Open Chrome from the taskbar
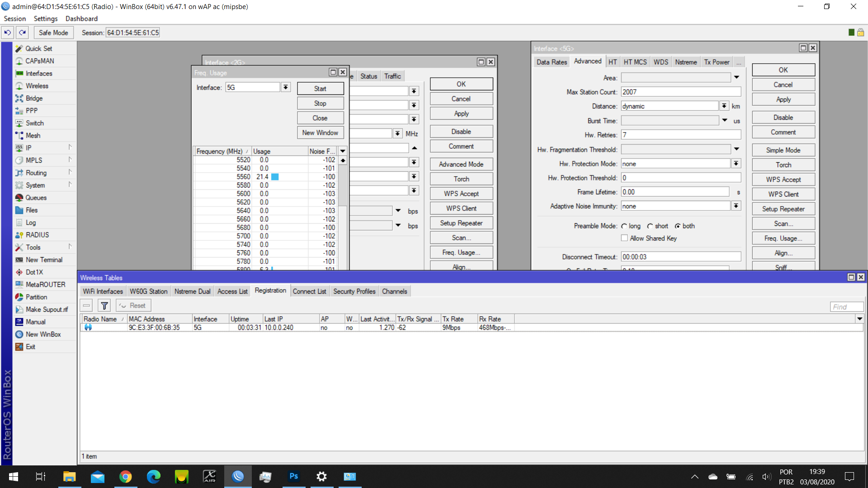 coord(126,477)
